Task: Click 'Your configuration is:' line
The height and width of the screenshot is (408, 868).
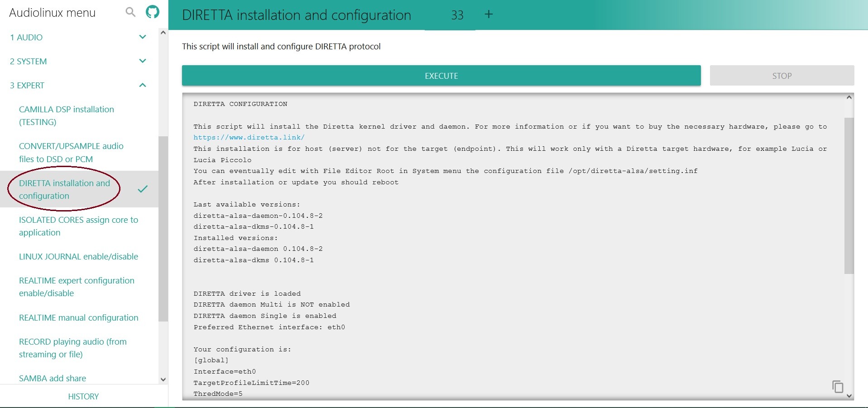Action: (242, 349)
